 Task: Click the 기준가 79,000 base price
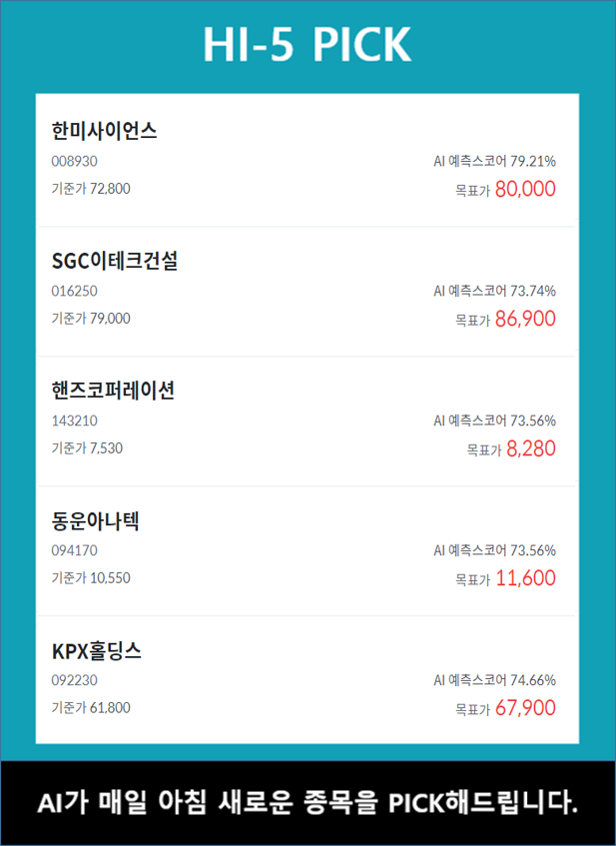coord(90,319)
